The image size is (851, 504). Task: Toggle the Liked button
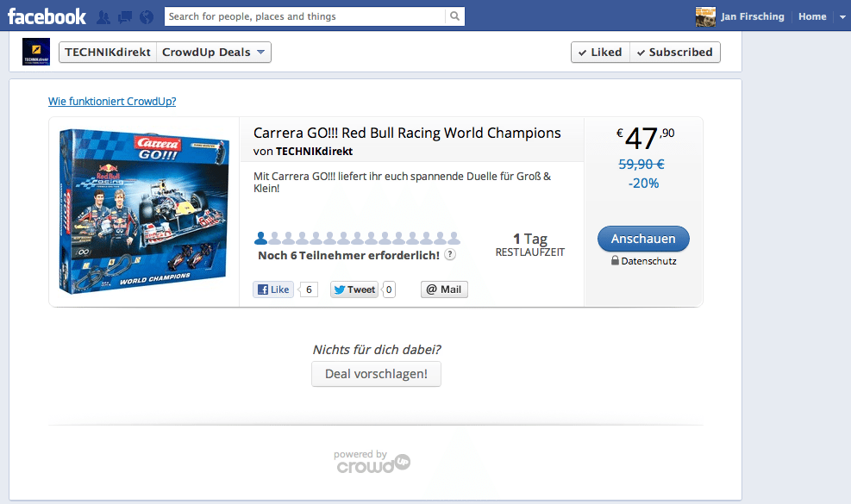[x=600, y=52]
